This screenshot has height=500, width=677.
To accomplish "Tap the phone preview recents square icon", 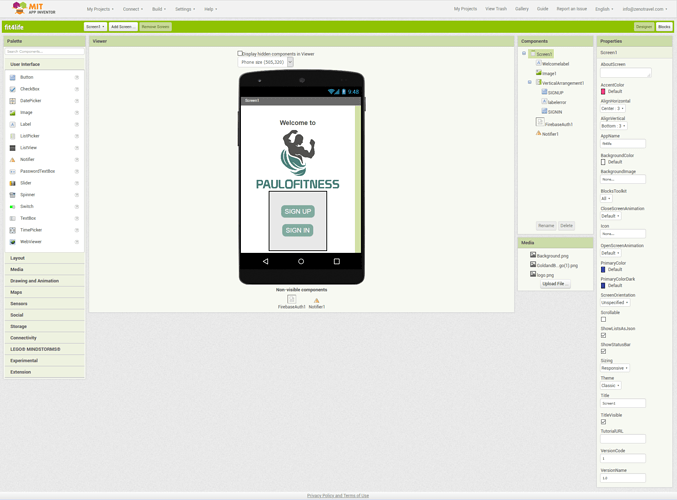I will pos(337,261).
